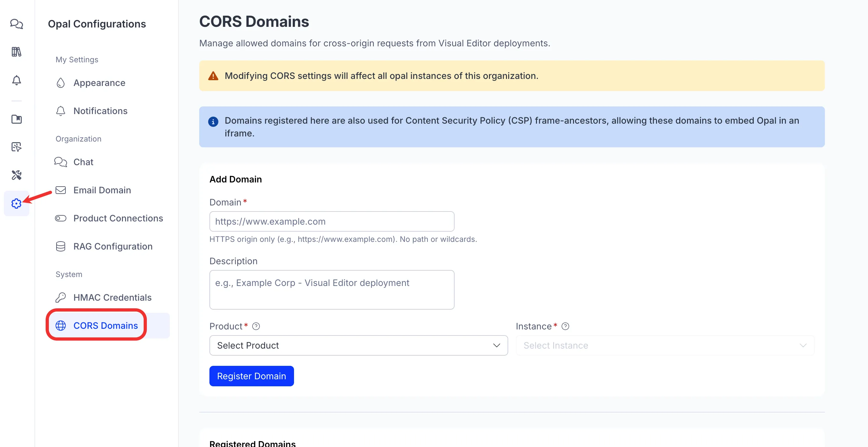The image size is (868, 447).
Task: Click the toggle icon beside Product Connections
Action: tap(61, 218)
